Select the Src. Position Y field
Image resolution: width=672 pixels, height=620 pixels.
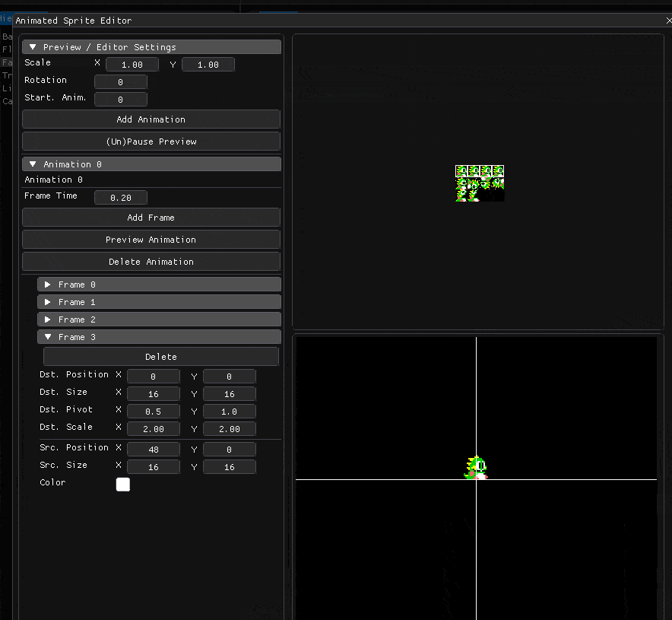click(x=230, y=450)
